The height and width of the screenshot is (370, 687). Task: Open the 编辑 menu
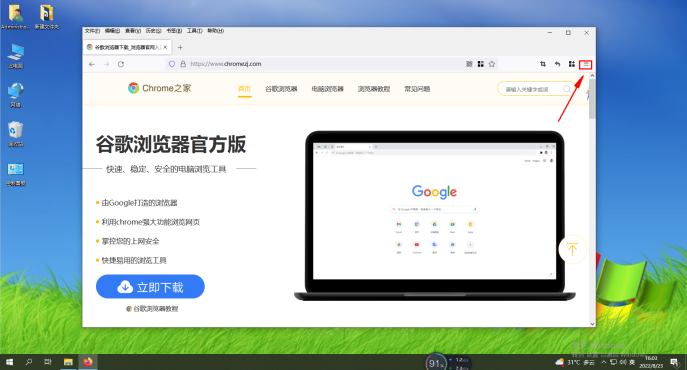coord(112,31)
